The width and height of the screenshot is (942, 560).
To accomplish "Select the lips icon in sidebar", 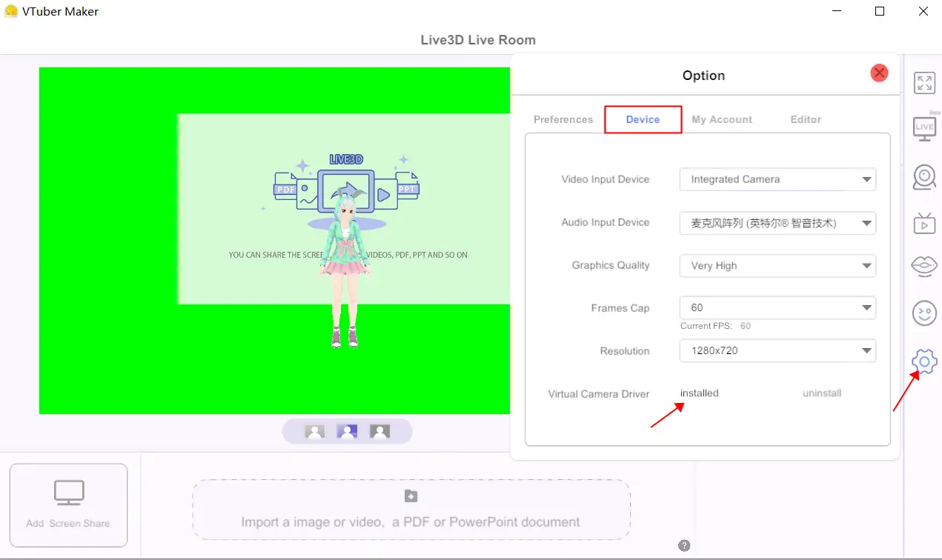I will [x=924, y=266].
